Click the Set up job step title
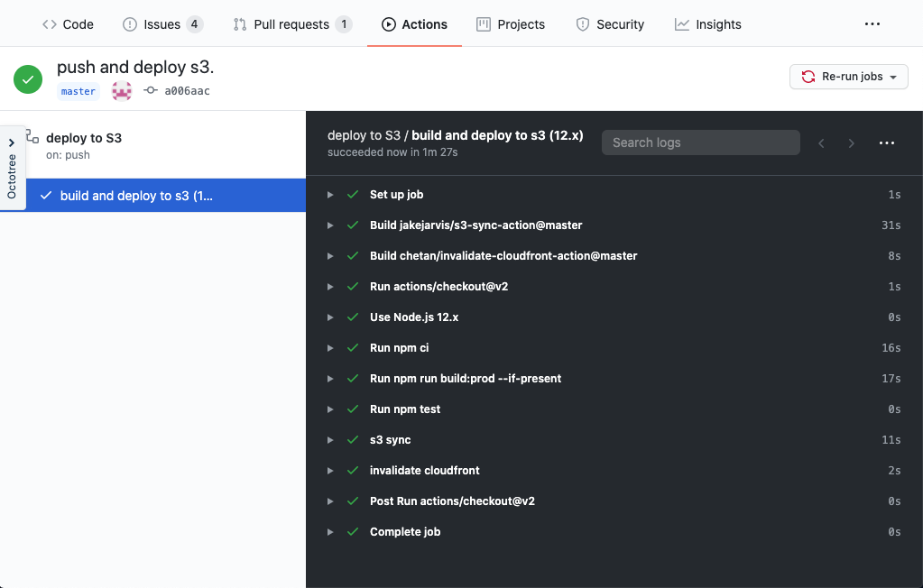Viewport: 923px width, 588px height. [x=396, y=194]
